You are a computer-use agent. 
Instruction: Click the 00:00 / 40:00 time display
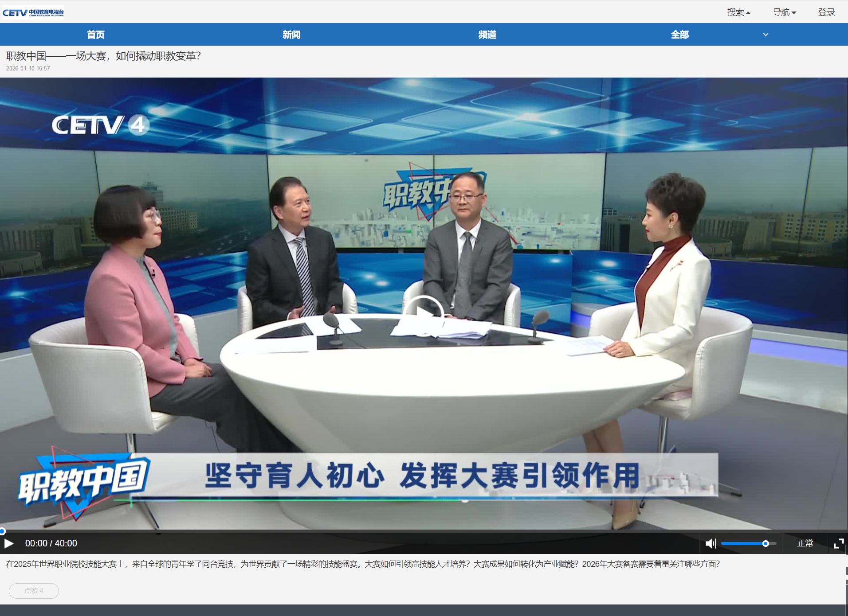[51, 543]
